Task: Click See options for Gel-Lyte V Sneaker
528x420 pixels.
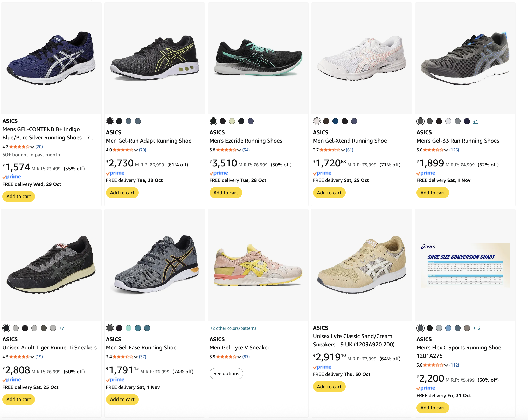Action: [226, 373]
